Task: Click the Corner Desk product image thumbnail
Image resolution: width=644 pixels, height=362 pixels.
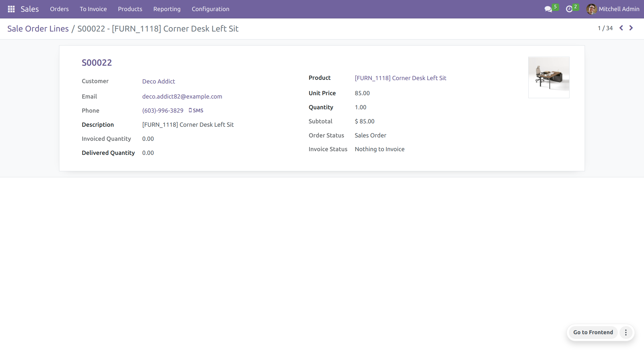Action: pos(549,77)
